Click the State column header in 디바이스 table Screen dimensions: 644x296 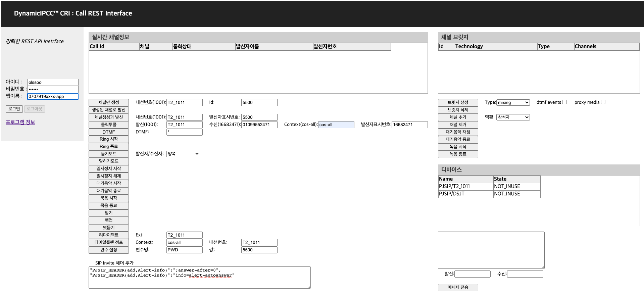click(x=517, y=179)
